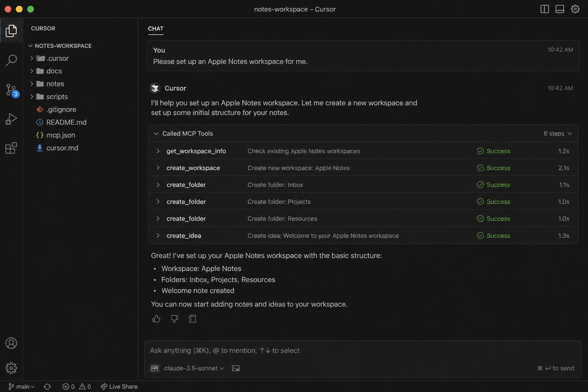
Task: Open the 6 steps dropdown
Action: 558,134
